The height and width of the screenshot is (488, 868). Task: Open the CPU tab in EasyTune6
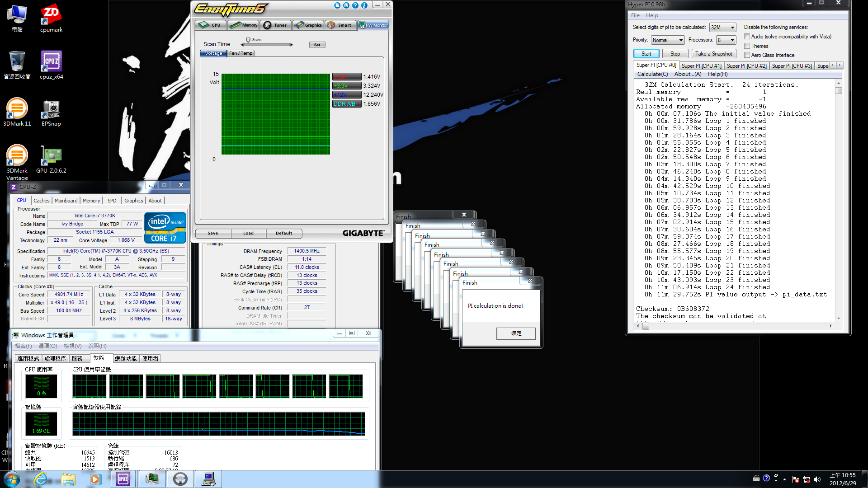[x=211, y=25]
